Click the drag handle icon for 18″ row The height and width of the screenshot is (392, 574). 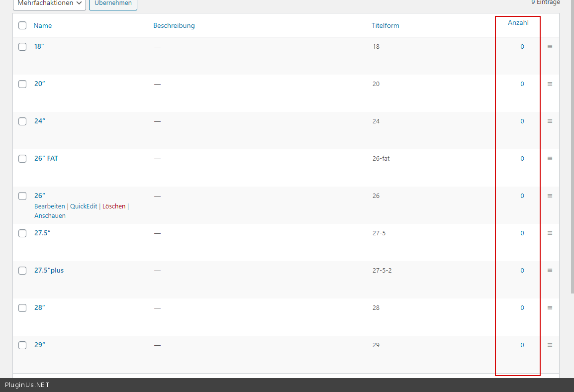click(x=550, y=47)
